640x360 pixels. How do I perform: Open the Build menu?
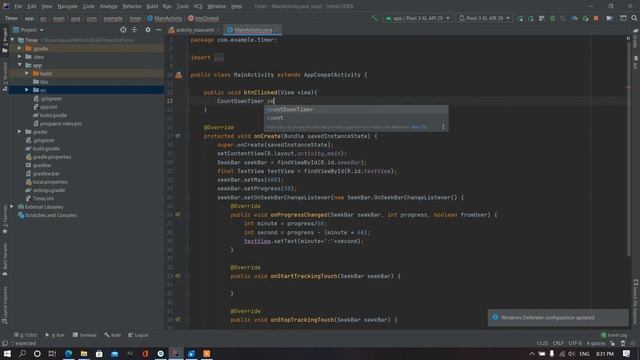[152, 6]
